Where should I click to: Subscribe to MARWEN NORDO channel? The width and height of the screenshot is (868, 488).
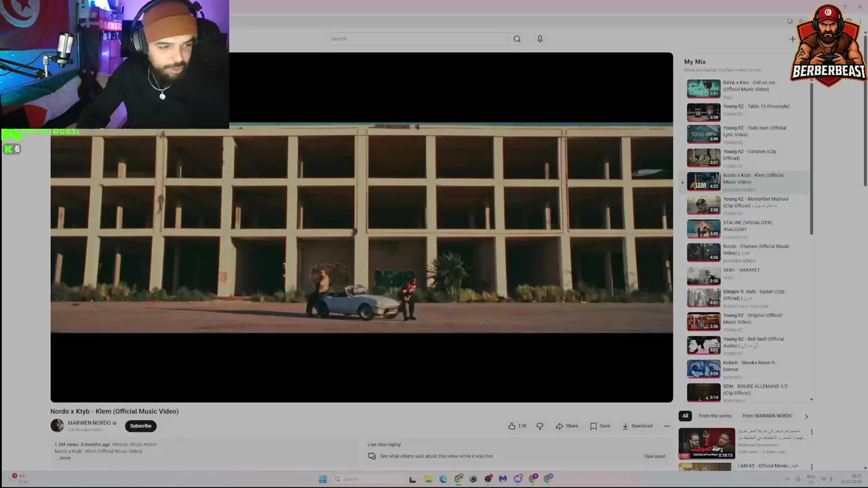pyautogui.click(x=140, y=426)
